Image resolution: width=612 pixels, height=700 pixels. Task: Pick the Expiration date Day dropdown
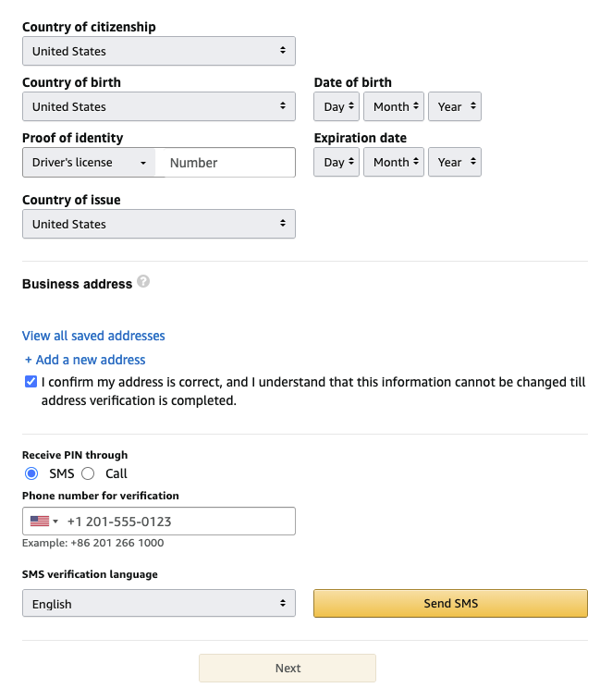(337, 162)
